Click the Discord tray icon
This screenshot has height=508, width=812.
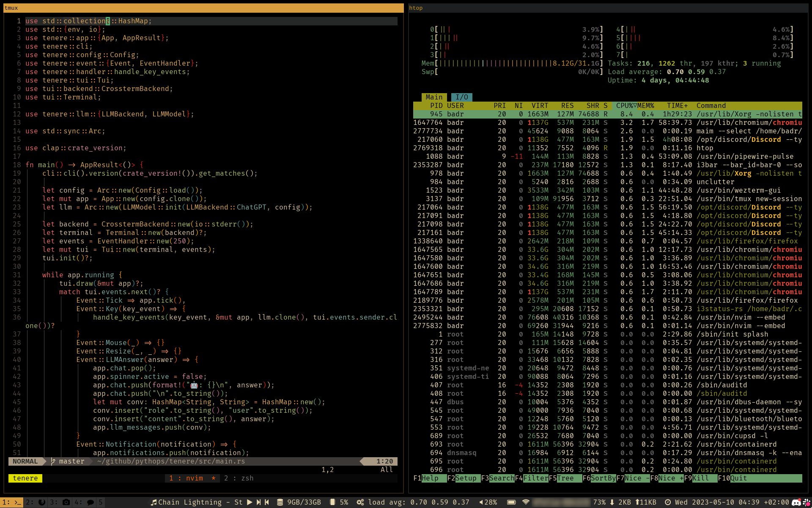(x=796, y=502)
